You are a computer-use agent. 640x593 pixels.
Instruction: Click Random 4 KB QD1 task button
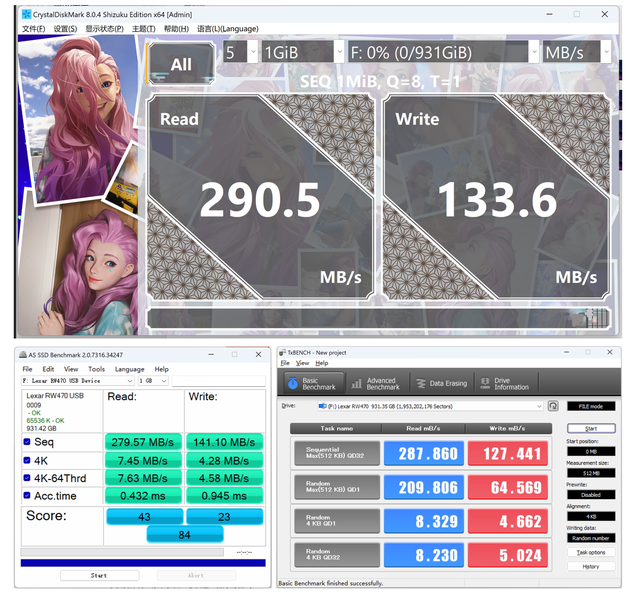tap(337, 521)
